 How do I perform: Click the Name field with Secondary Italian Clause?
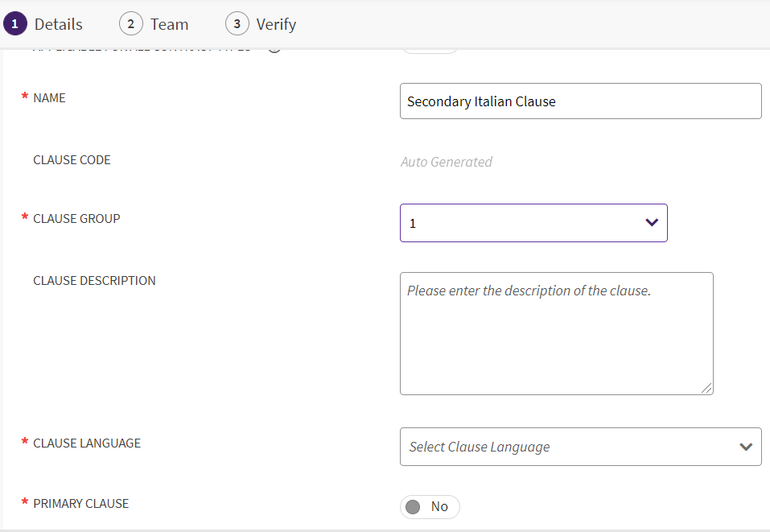[579, 101]
